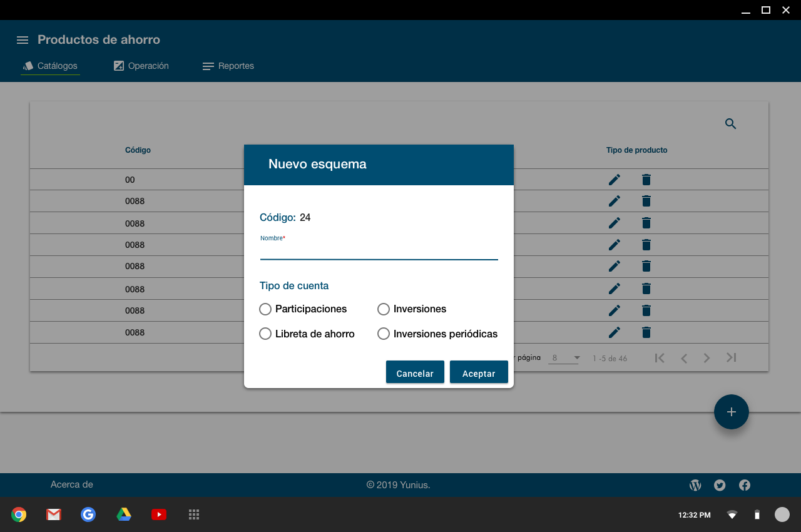Open the WordPress icon in the footer
Viewport: 801px width, 532px height.
pyautogui.click(x=695, y=485)
